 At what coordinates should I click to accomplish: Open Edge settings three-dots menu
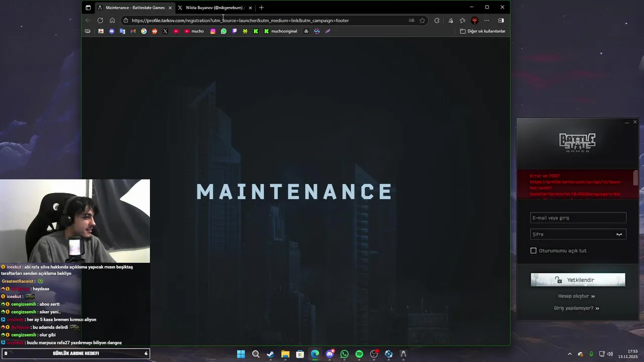[487, 21]
